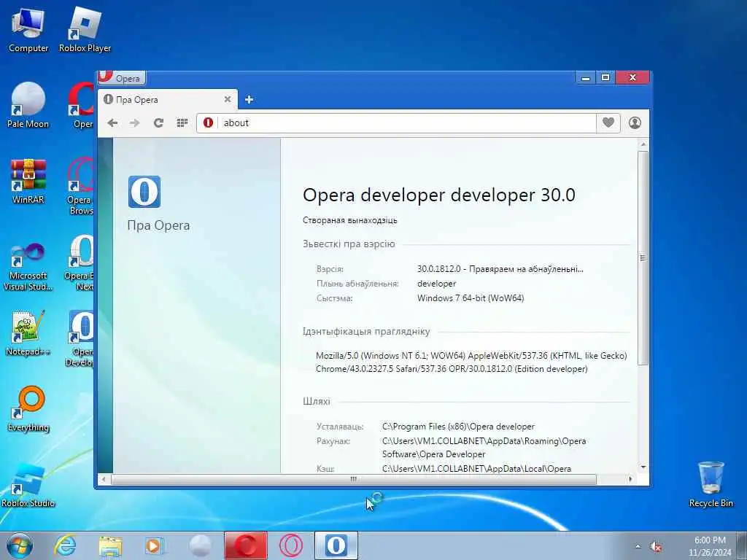The image size is (747, 560).
Task: Click the muted volume tray icon
Action: [x=656, y=547]
